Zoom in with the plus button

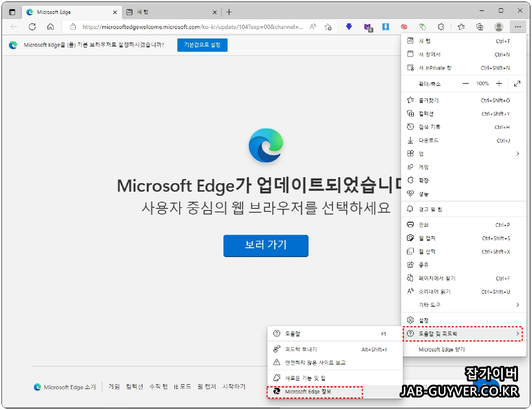pyautogui.click(x=499, y=84)
